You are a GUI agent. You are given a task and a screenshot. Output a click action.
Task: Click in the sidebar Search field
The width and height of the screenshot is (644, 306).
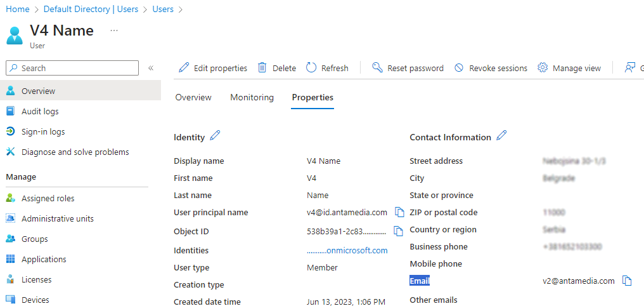(76, 68)
